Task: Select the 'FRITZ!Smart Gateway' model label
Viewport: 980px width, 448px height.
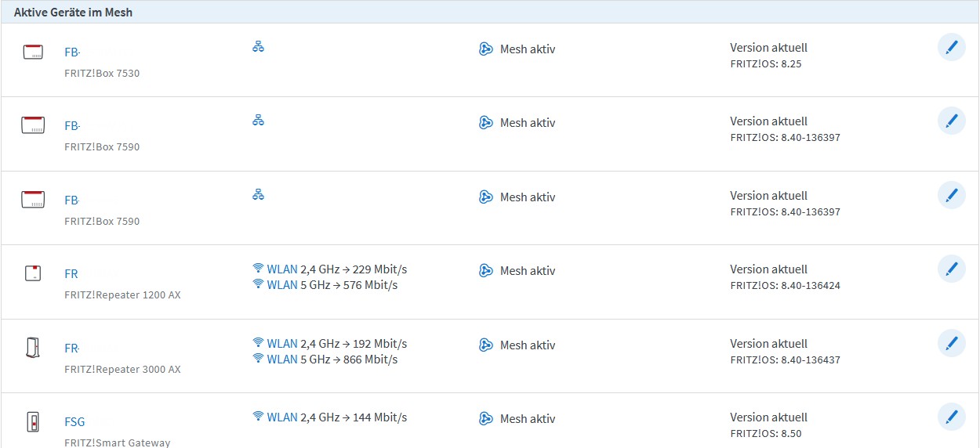Action: coord(117,443)
